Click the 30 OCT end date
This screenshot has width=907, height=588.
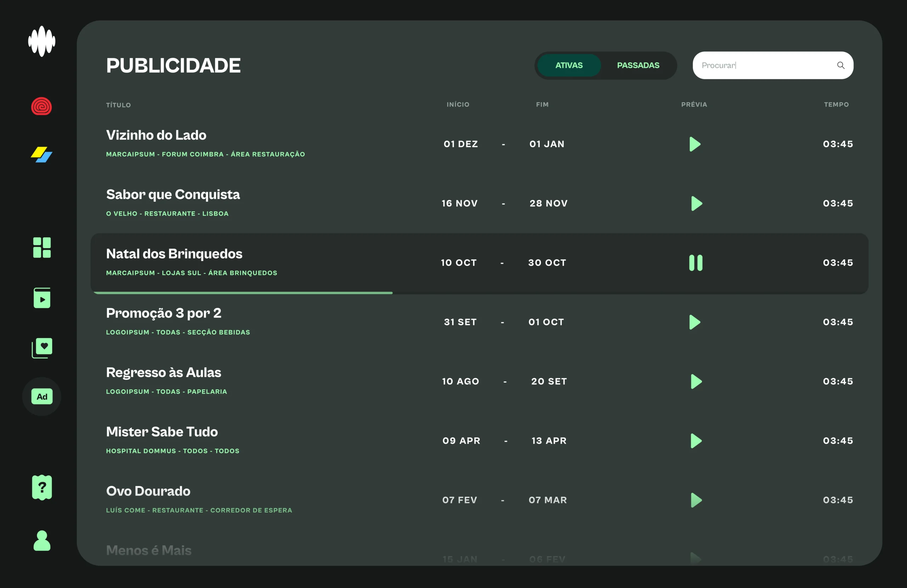(547, 263)
